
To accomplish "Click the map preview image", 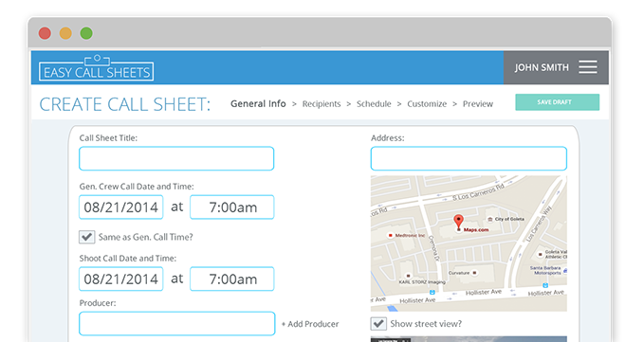I will pyautogui.click(x=469, y=243).
